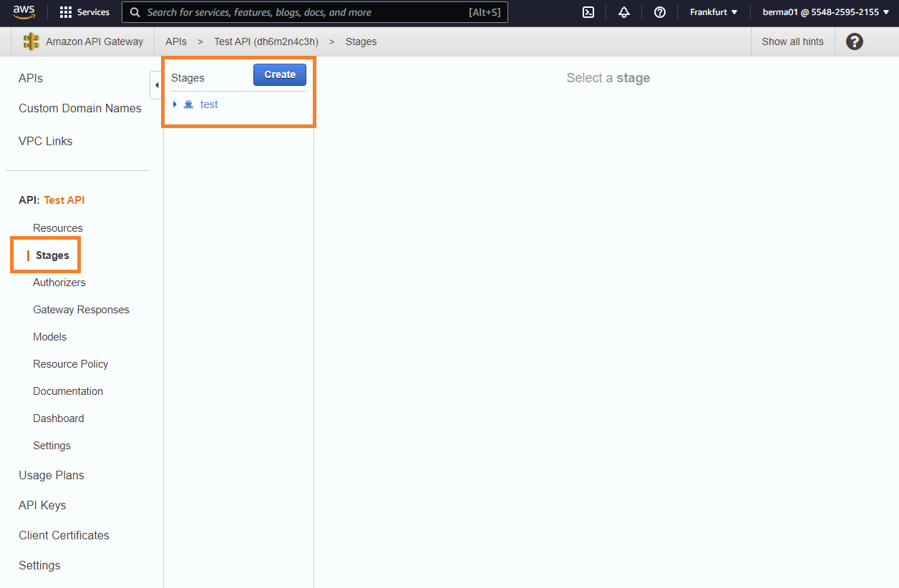Click the Show all hints button
The height and width of the screenshot is (588, 899).
tap(792, 41)
